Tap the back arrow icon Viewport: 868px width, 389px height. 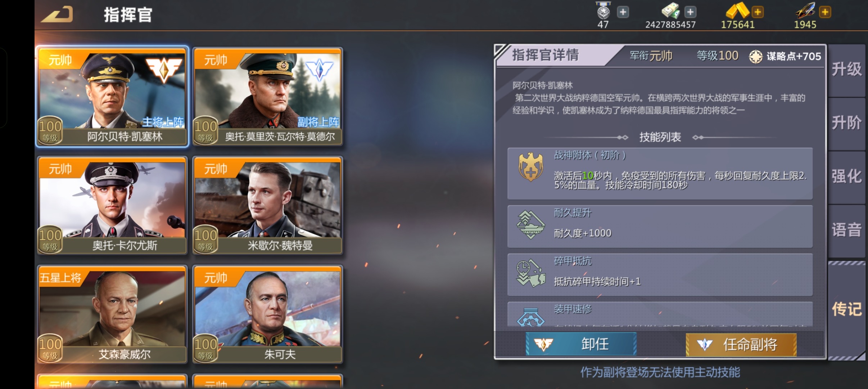(58, 14)
